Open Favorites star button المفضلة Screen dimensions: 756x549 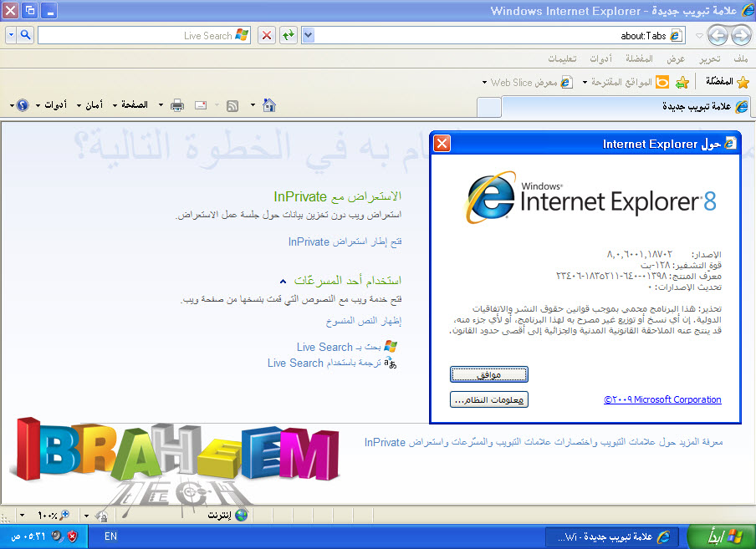[x=727, y=81]
